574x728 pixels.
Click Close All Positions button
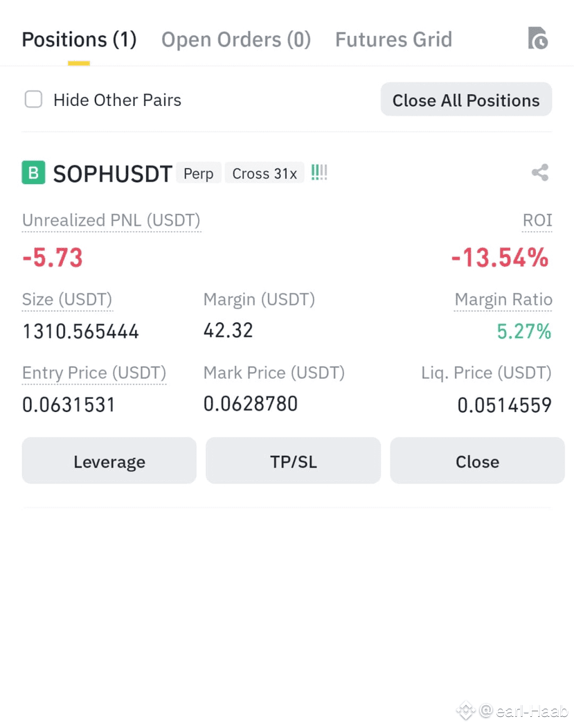467,99
